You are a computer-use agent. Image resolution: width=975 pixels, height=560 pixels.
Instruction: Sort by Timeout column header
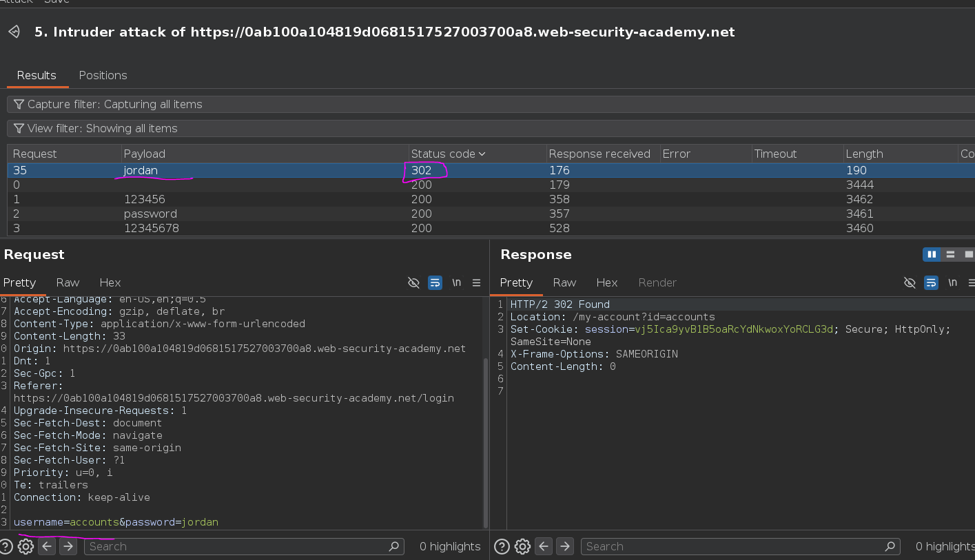[797, 154]
